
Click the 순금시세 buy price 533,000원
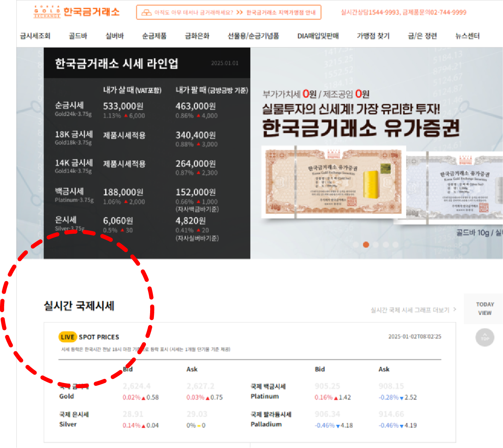click(123, 106)
